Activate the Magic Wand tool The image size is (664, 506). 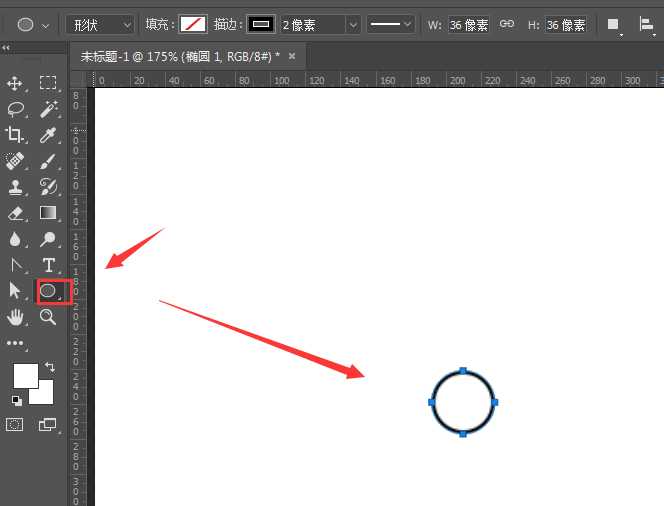tap(47, 109)
